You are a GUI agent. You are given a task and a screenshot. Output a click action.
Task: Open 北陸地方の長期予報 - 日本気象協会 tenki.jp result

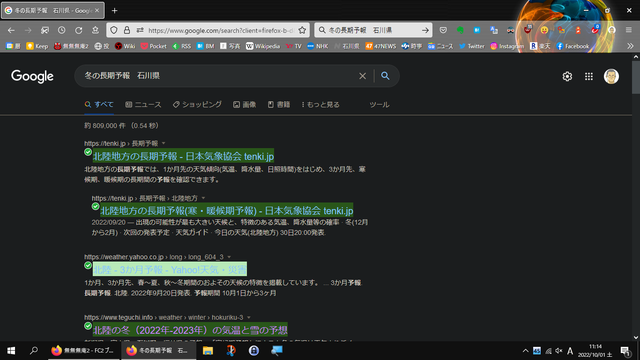tap(183, 156)
